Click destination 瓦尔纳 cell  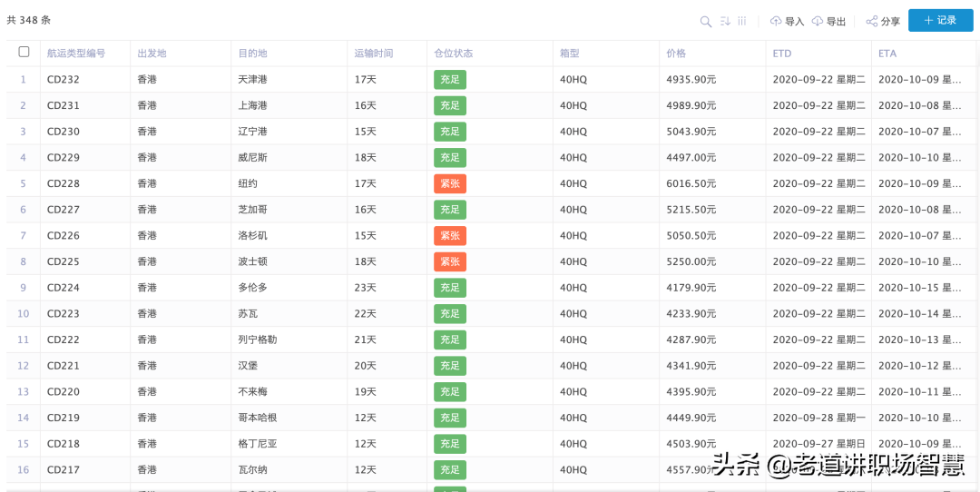[x=289, y=469]
